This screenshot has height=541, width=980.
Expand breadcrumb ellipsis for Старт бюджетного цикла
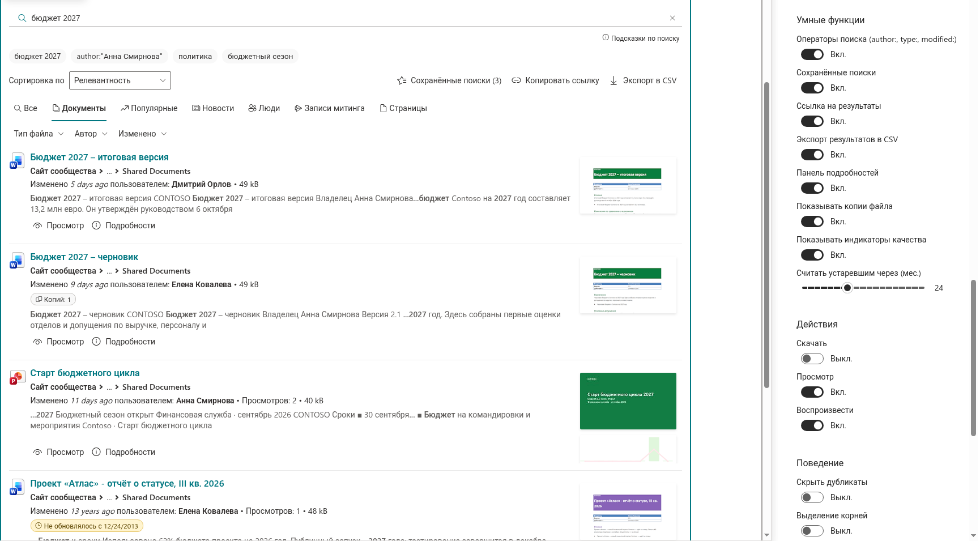tap(109, 387)
